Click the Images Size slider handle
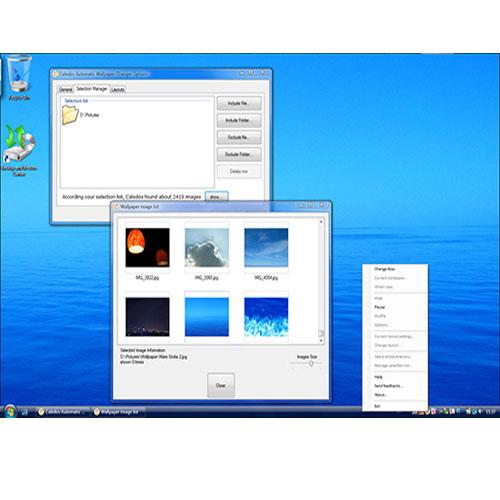This screenshot has width=500, height=500. [x=311, y=363]
